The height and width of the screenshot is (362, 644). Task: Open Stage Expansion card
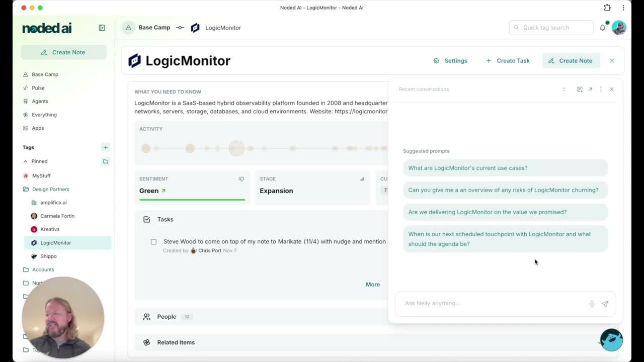coord(312,188)
